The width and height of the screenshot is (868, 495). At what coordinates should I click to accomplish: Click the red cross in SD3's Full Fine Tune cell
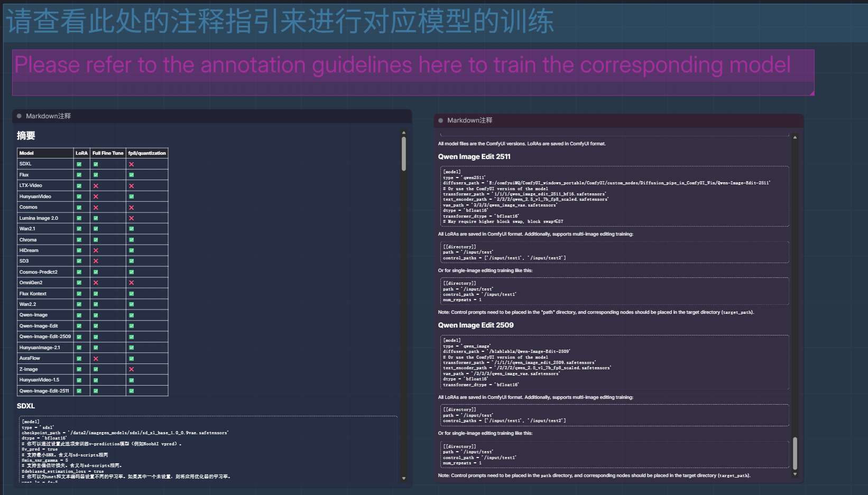[x=96, y=261]
